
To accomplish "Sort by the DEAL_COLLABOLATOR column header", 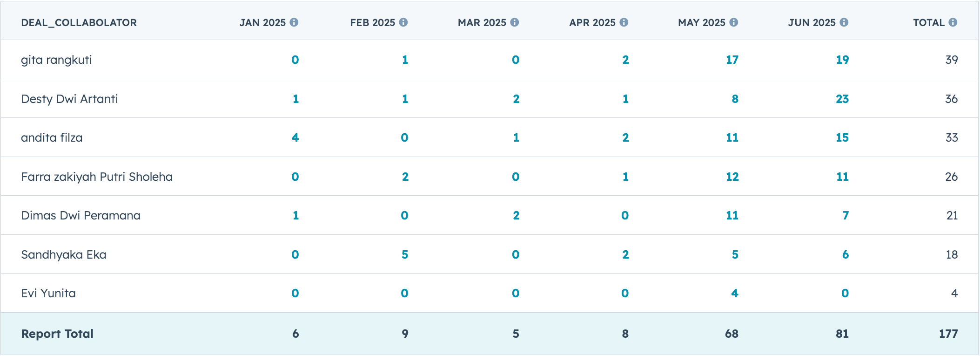I will coord(79,23).
